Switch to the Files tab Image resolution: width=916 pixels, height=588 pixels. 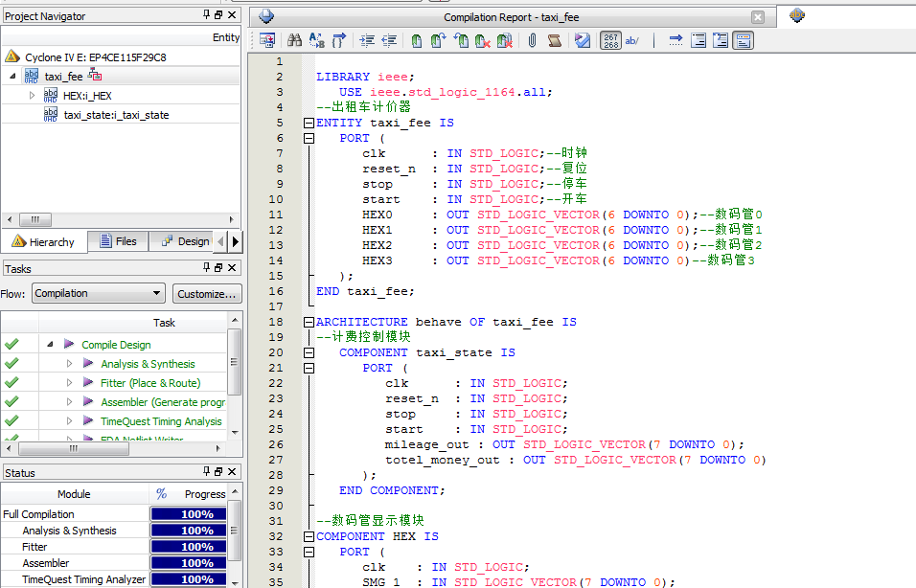click(x=117, y=241)
